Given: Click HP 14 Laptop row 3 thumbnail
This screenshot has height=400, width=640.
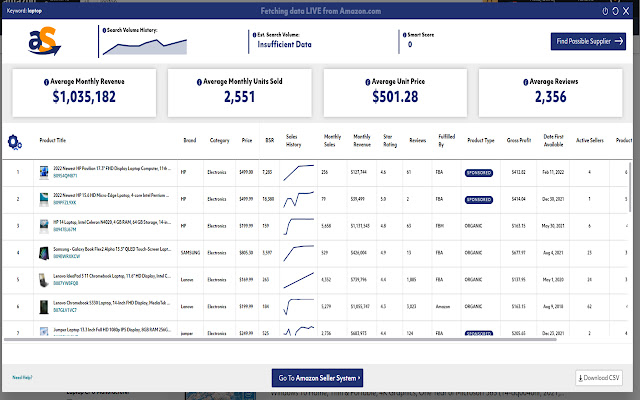Looking at the screenshot, I should (44, 226).
